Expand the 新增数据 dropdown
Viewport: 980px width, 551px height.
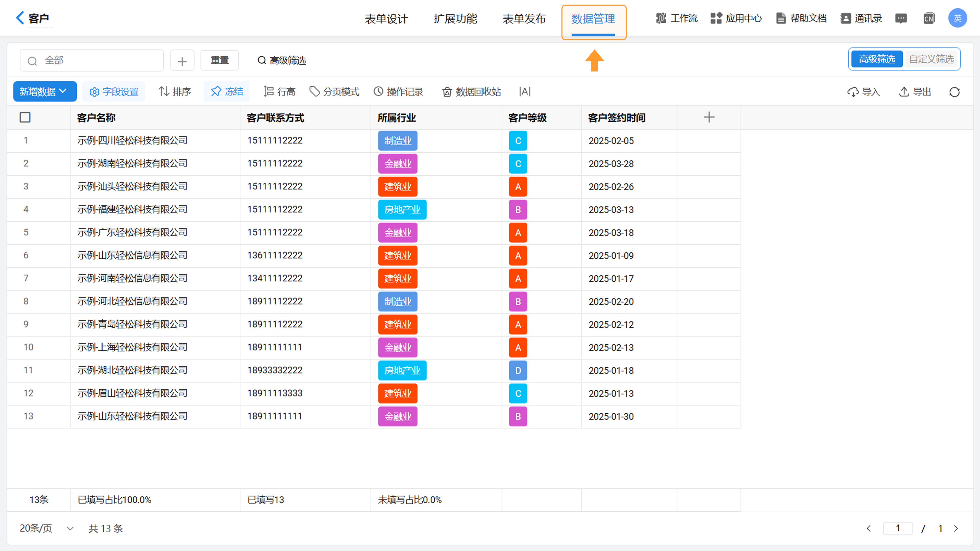pyautogui.click(x=45, y=92)
